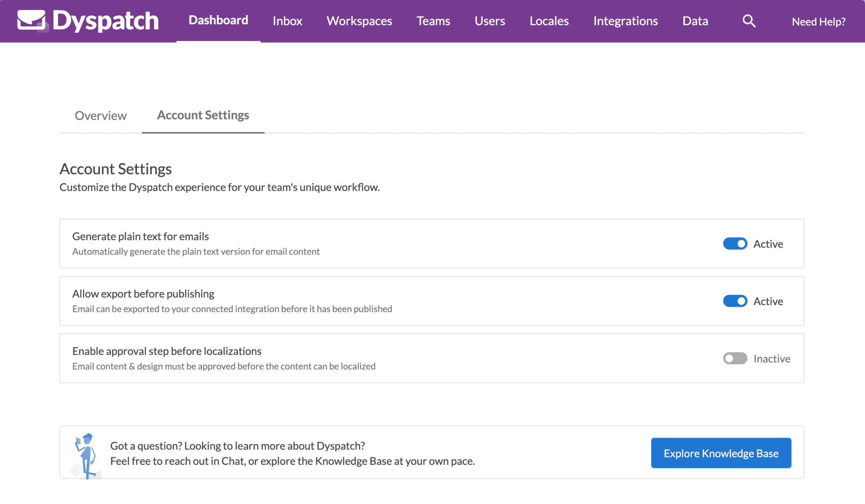Return to the Dashboard page

(218, 20)
